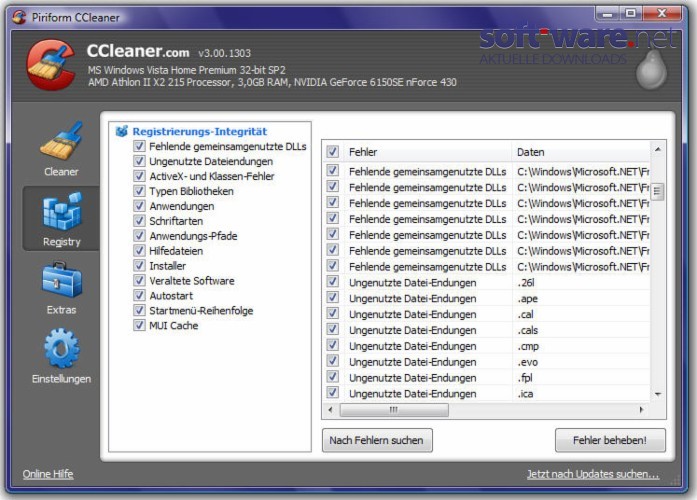This screenshot has width=697, height=500.
Task: Toggle Schriftarten checkbox
Action: tap(139, 221)
